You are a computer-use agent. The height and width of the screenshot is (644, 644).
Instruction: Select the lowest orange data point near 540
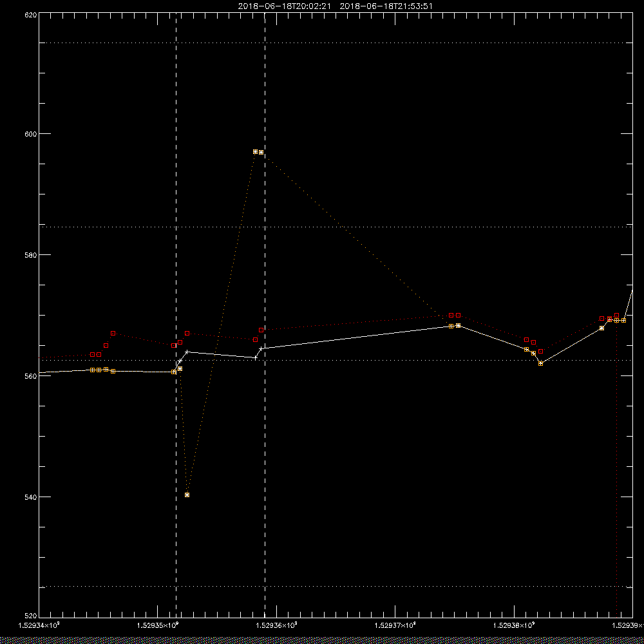click(187, 495)
